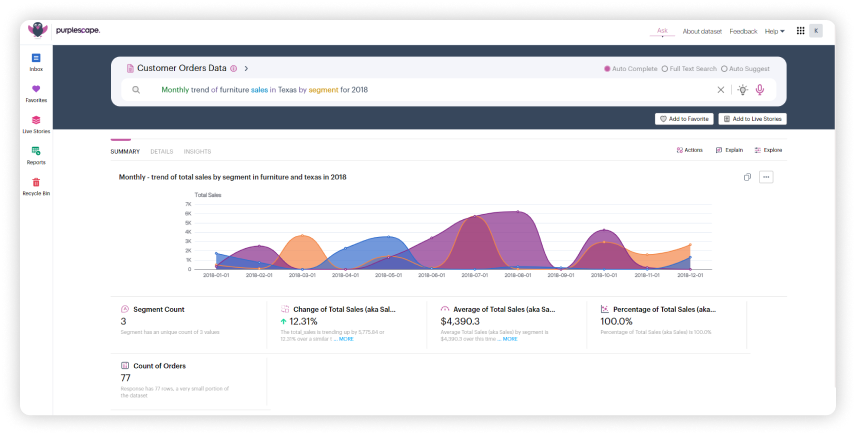Open the Recycle Bin
The height and width of the screenshot is (436, 856).
point(36,183)
